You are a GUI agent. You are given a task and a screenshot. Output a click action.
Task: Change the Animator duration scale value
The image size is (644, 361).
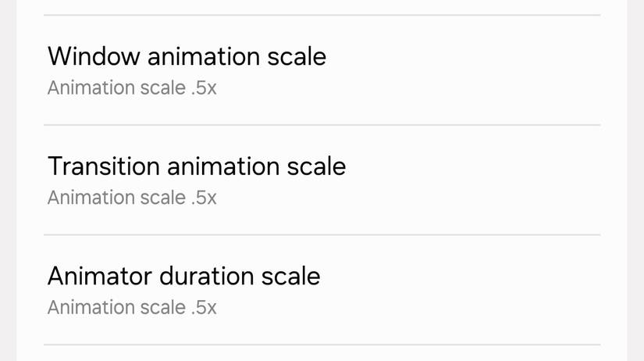coord(322,291)
